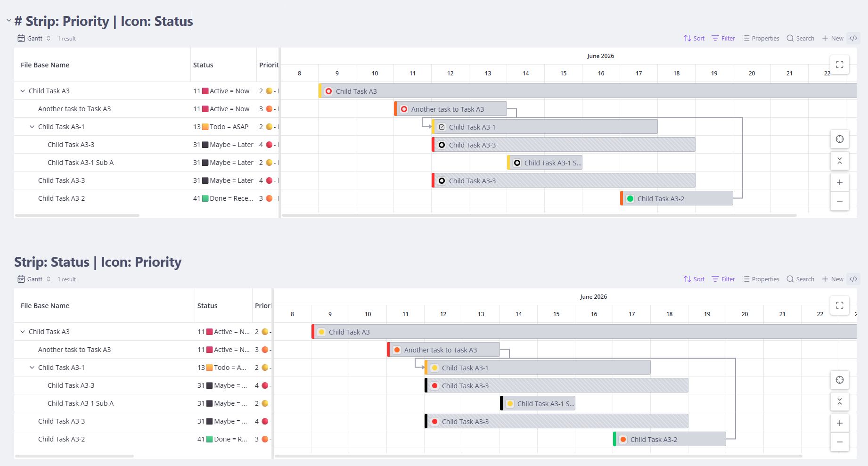Click the code icon in the Strip: Priority toolbar
Viewport: 868px width, 466px height.
coord(853,39)
